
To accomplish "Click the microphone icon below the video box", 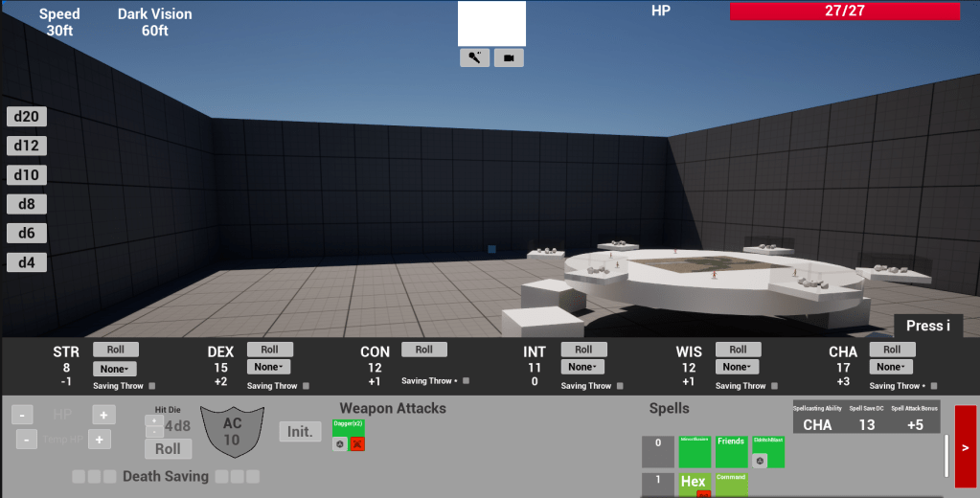I will [474, 58].
